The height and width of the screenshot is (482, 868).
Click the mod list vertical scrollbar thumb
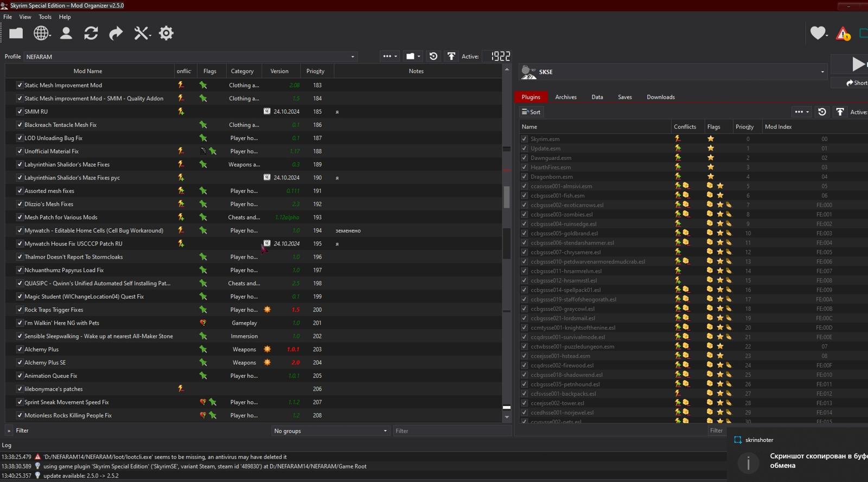[507, 197]
